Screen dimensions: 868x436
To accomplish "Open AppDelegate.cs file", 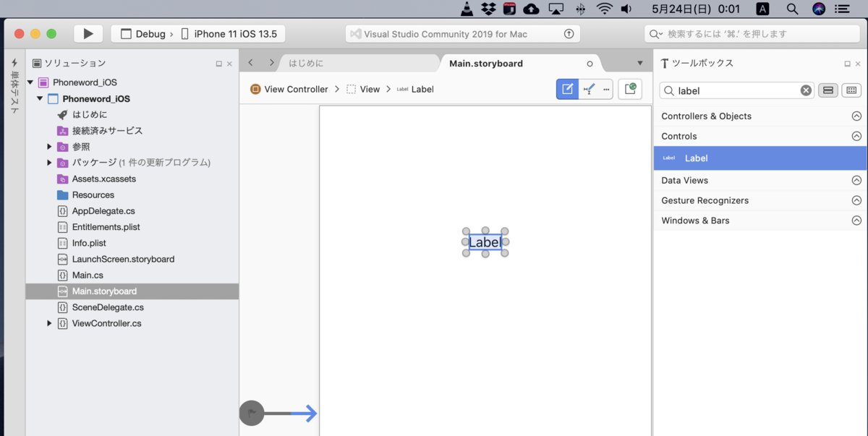I will point(103,211).
